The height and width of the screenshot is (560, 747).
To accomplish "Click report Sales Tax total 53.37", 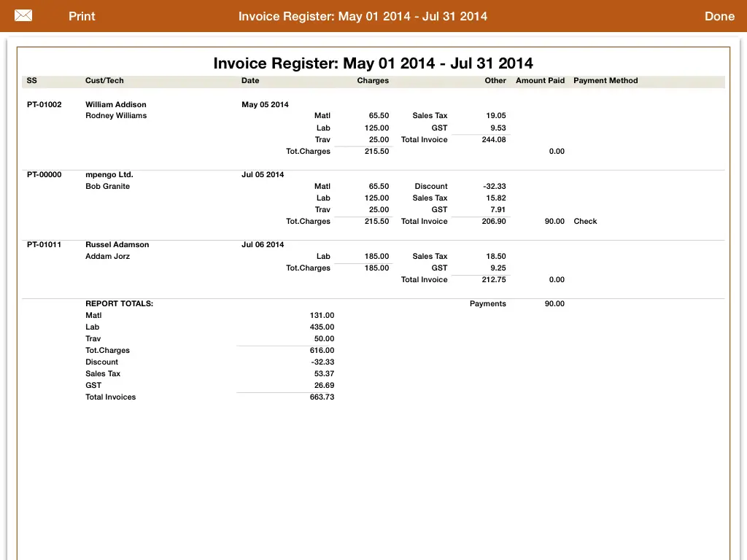I will pos(324,373).
